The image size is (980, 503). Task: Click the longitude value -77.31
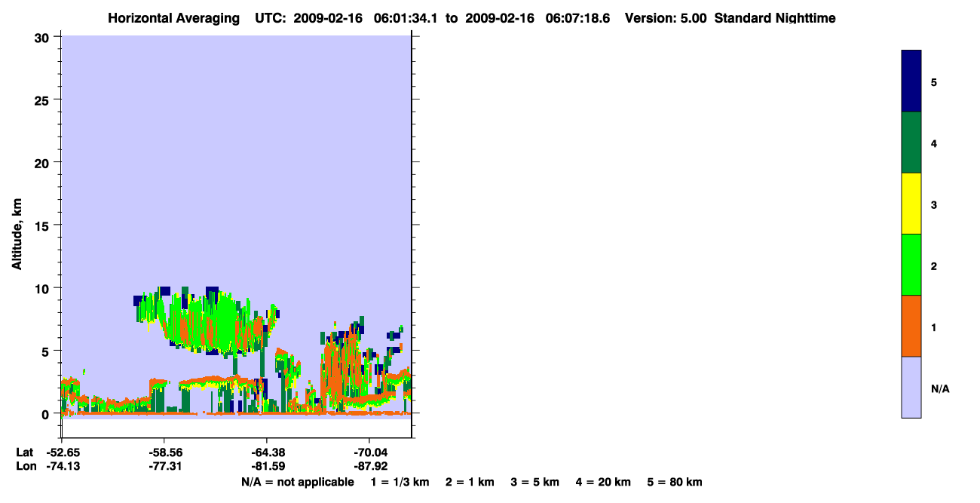[164, 467]
